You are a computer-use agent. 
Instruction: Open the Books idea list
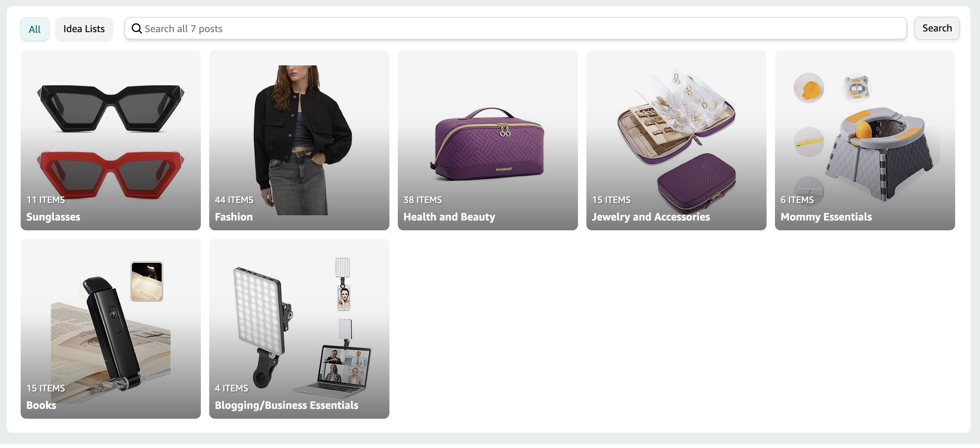(x=111, y=329)
